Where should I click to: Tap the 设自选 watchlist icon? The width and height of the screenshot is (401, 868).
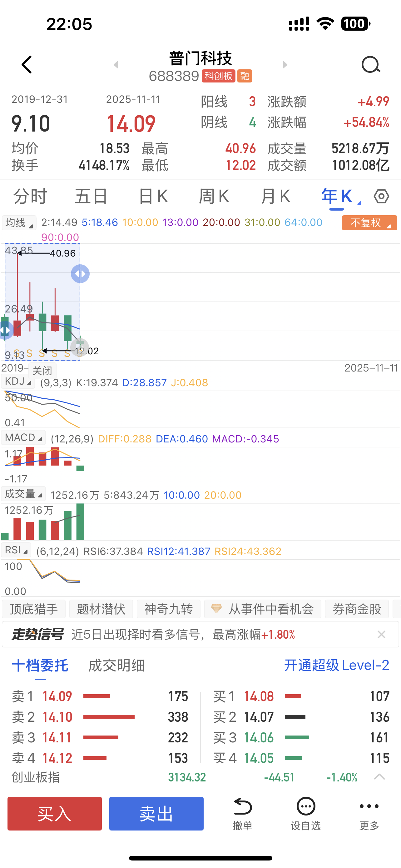306,813
